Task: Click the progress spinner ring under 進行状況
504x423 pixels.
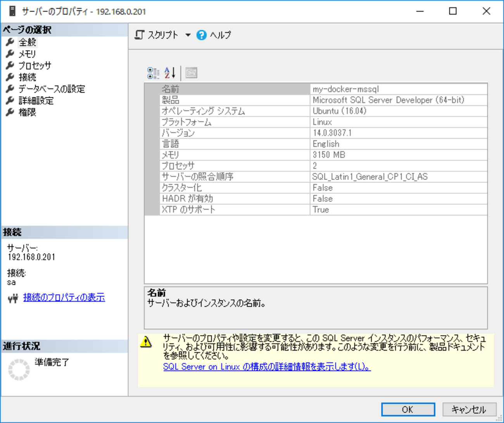Action: 19,369
